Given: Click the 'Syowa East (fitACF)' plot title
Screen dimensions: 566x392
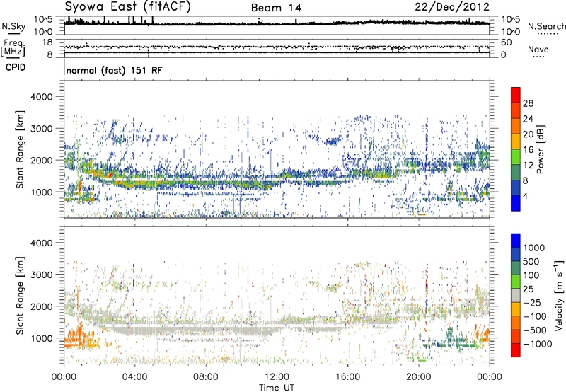Looking at the screenshot, I should pos(128,6).
